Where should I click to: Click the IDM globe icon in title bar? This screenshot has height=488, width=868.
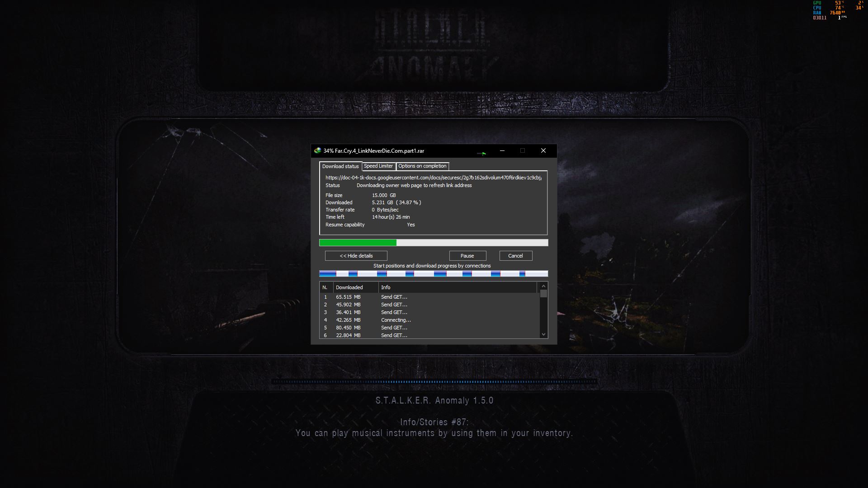(x=318, y=151)
